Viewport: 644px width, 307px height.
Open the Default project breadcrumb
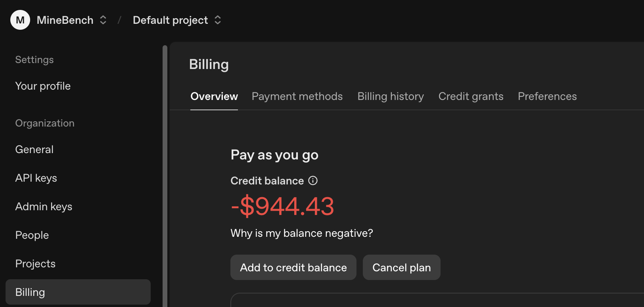point(171,20)
